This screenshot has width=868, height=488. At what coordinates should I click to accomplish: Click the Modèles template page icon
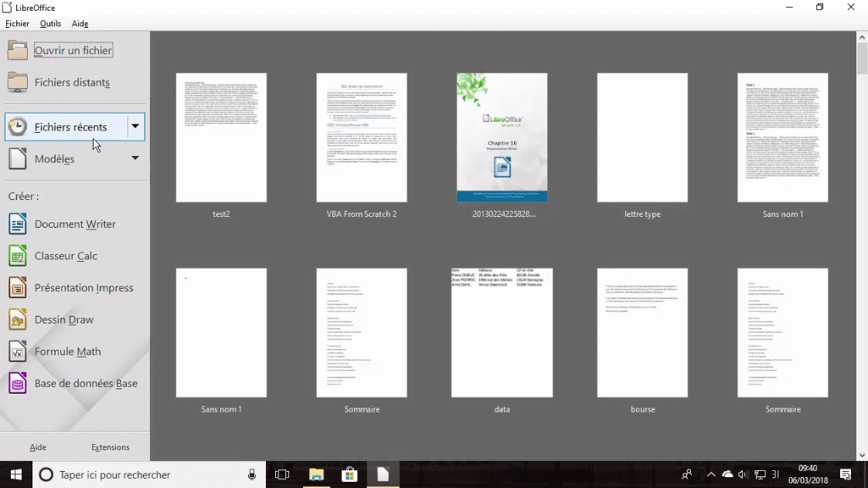point(17,159)
